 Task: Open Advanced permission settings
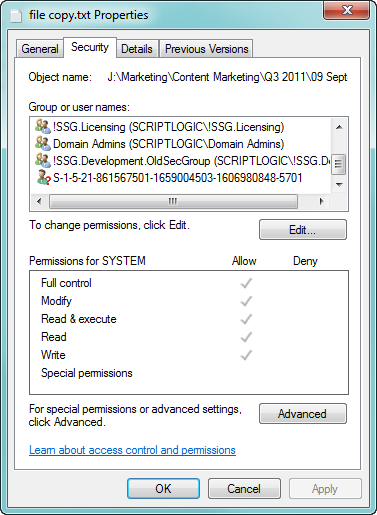tap(303, 414)
